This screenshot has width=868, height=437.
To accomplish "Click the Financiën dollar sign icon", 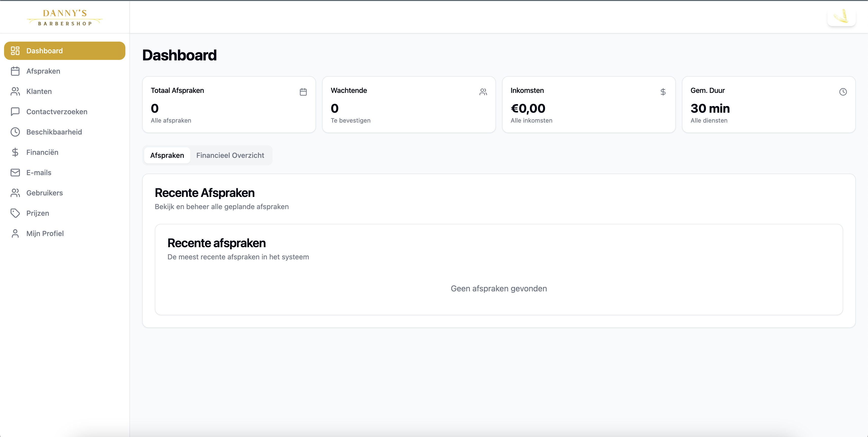I will (15, 152).
